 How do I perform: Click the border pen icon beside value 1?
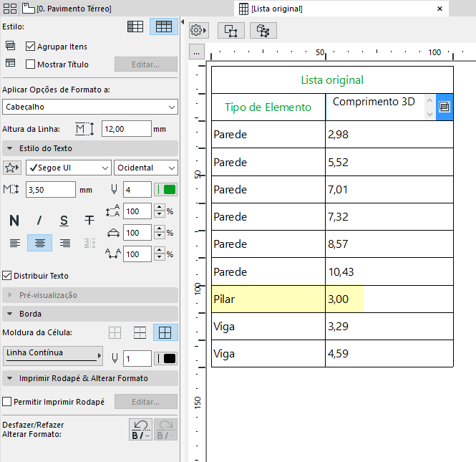click(x=115, y=358)
